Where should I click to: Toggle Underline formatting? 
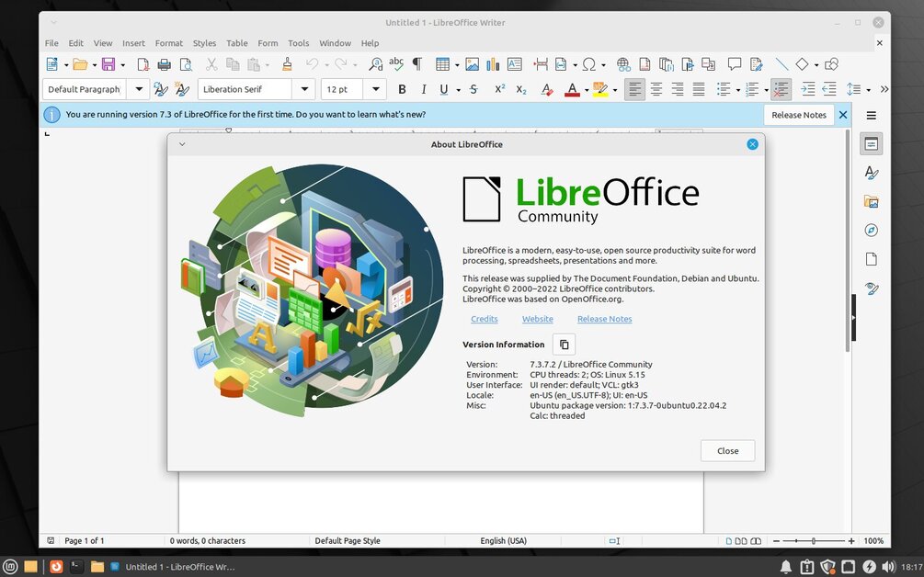click(444, 89)
